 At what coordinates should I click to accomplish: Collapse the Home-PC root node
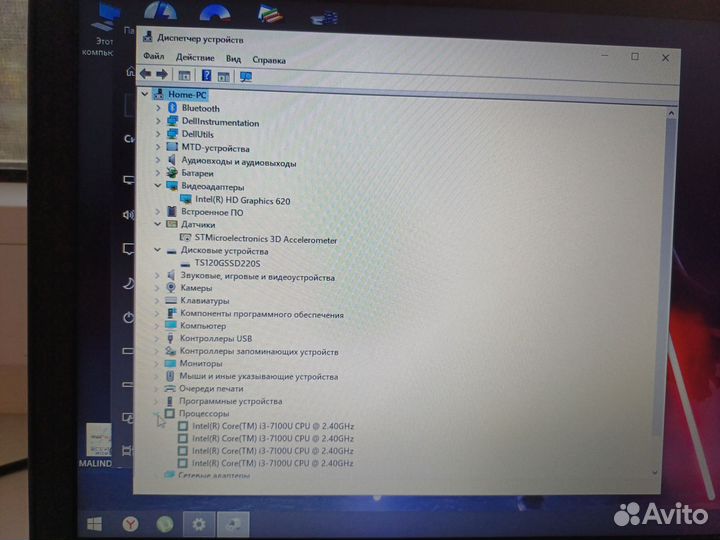tap(145, 94)
